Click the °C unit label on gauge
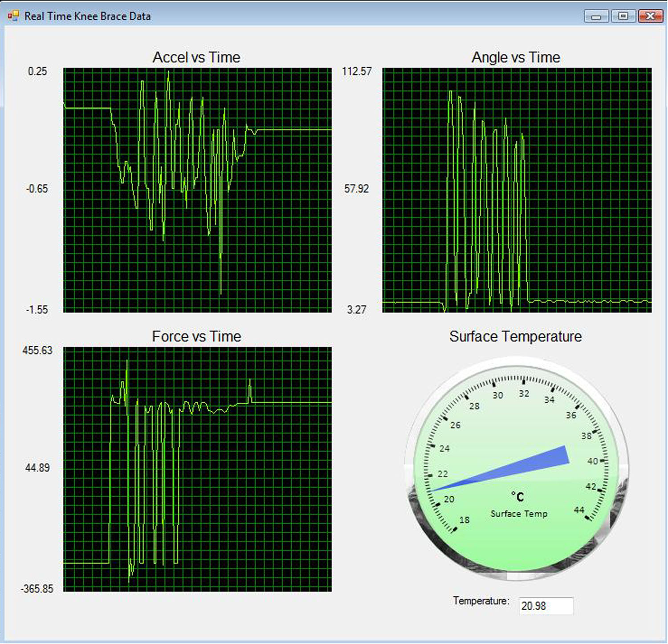668x644 pixels. (x=517, y=496)
